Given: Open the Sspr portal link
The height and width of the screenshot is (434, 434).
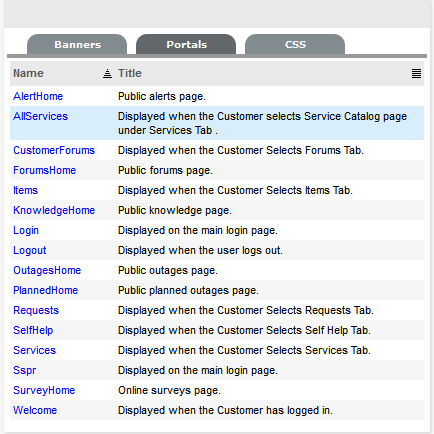Looking at the screenshot, I should [25, 370].
